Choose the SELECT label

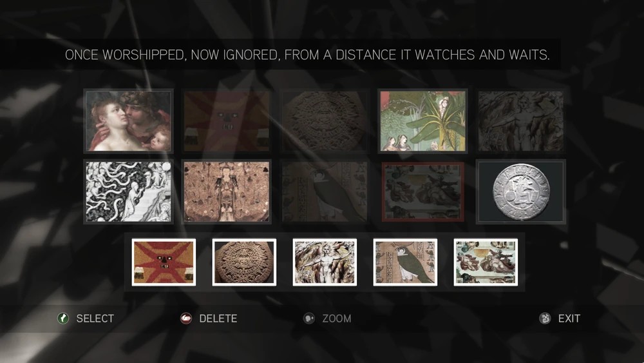coord(95,319)
